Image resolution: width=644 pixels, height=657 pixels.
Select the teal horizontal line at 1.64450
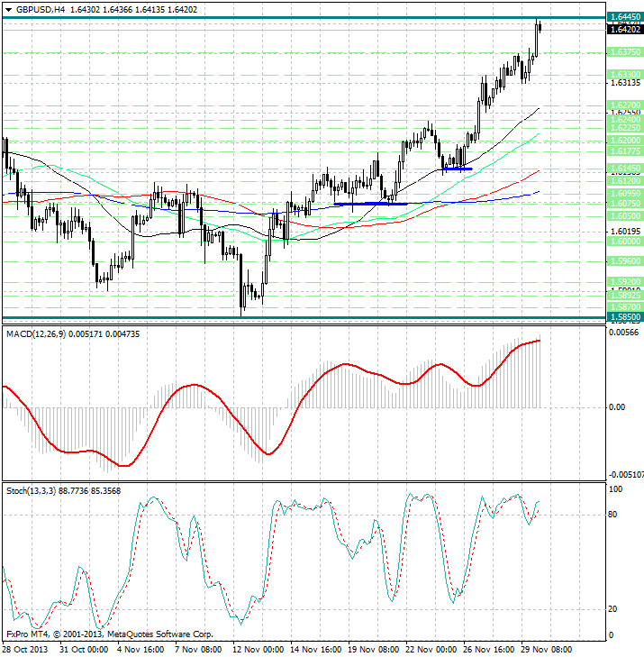pyautogui.click(x=304, y=18)
